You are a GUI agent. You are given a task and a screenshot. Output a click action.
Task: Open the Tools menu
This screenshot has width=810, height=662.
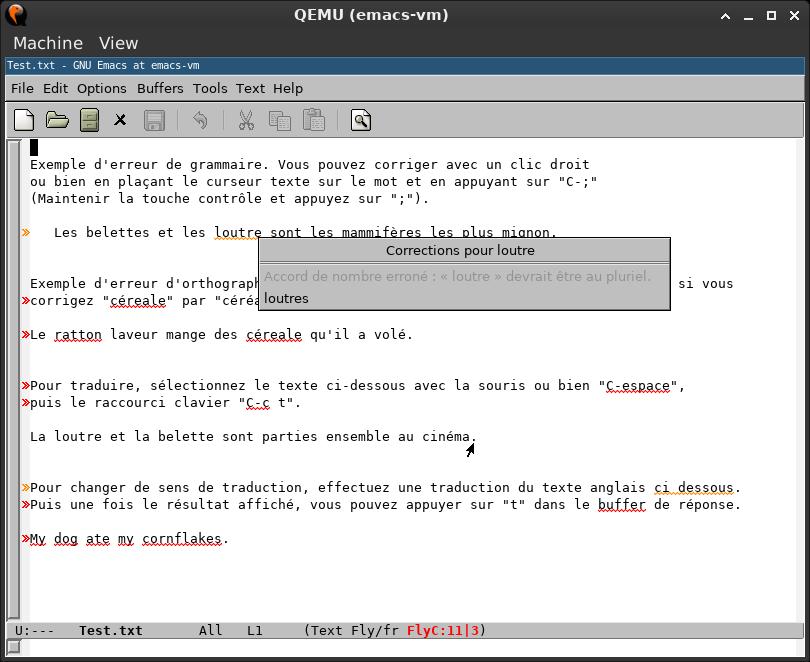point(210,88)
